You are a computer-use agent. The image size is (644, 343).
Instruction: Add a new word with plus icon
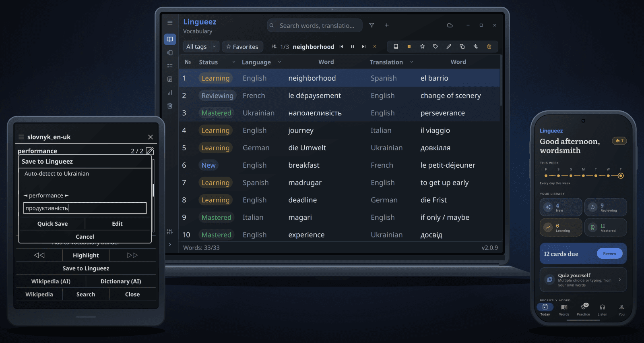point(387,25)
